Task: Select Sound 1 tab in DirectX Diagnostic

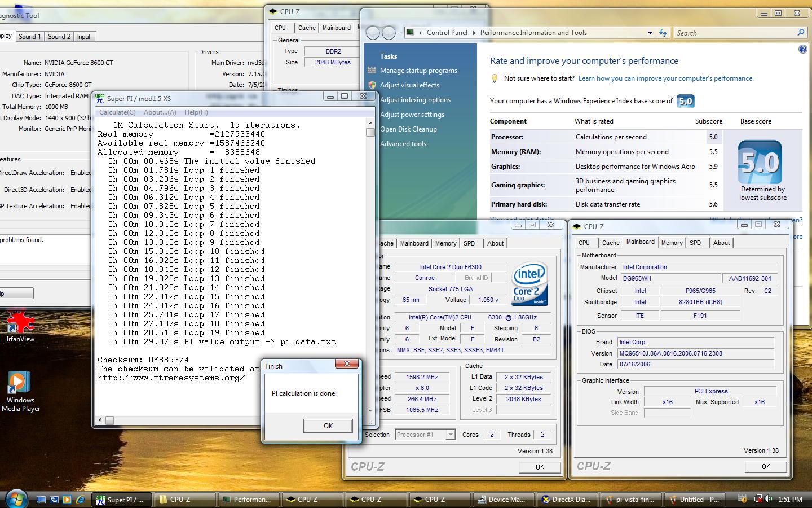Action: click(30, 37)
